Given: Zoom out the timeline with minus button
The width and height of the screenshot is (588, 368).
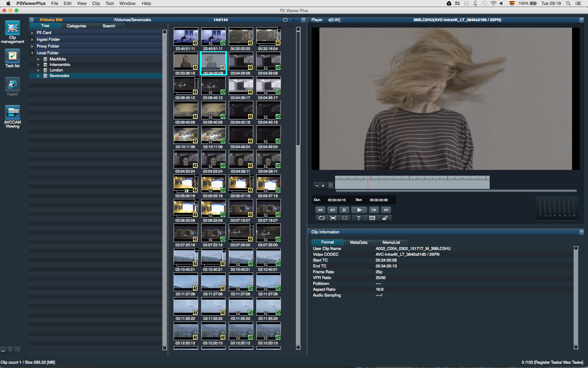Looking at the screenshot, I should 317,186.
